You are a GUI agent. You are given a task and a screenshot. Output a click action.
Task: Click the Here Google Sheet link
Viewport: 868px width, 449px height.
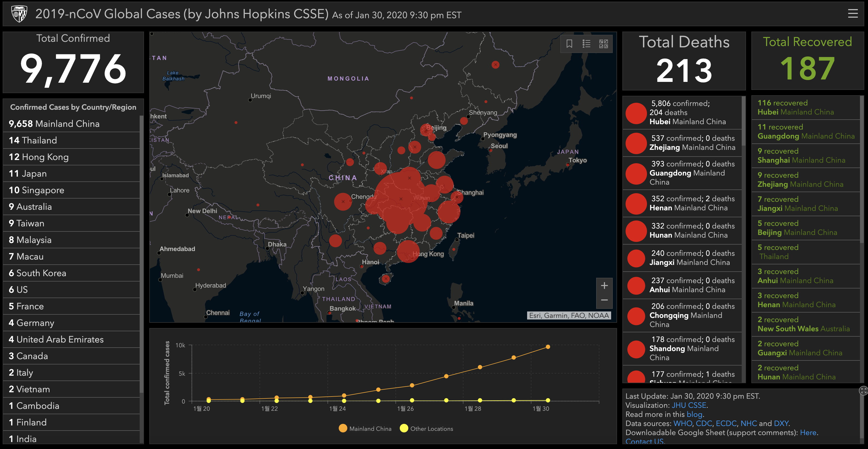coord(808,432)
